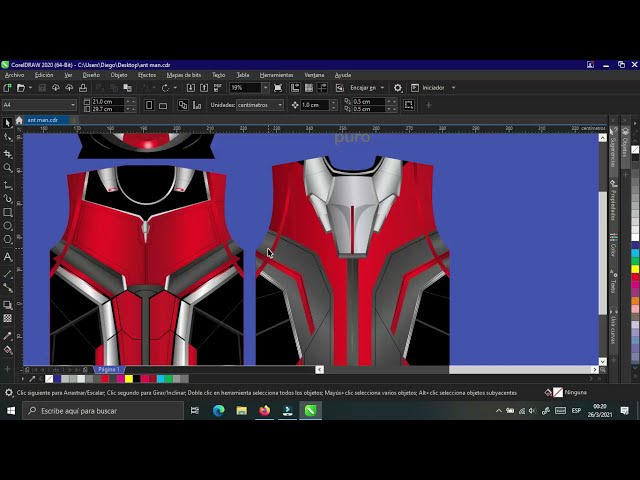Expand the Encajar en dropdown
This screenshot has width=640, height=480.
382,88
